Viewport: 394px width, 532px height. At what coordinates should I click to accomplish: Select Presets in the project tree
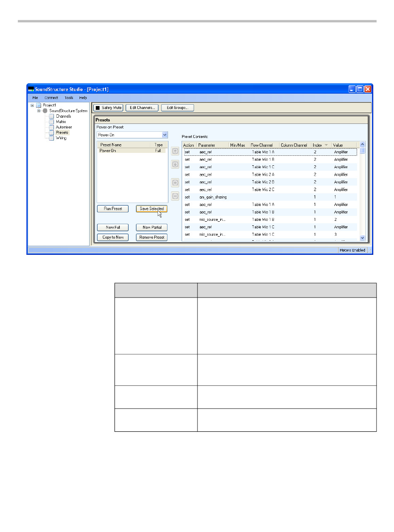tap(62, 133)
